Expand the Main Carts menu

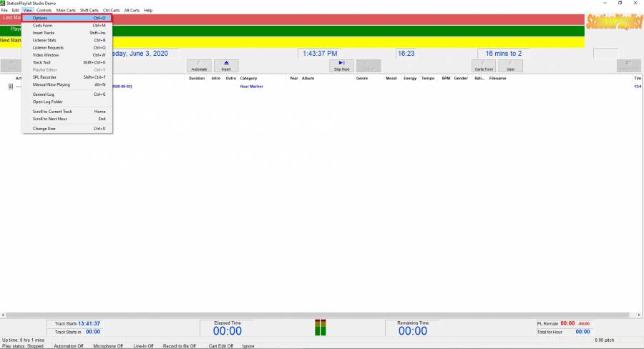coord(66,11)
